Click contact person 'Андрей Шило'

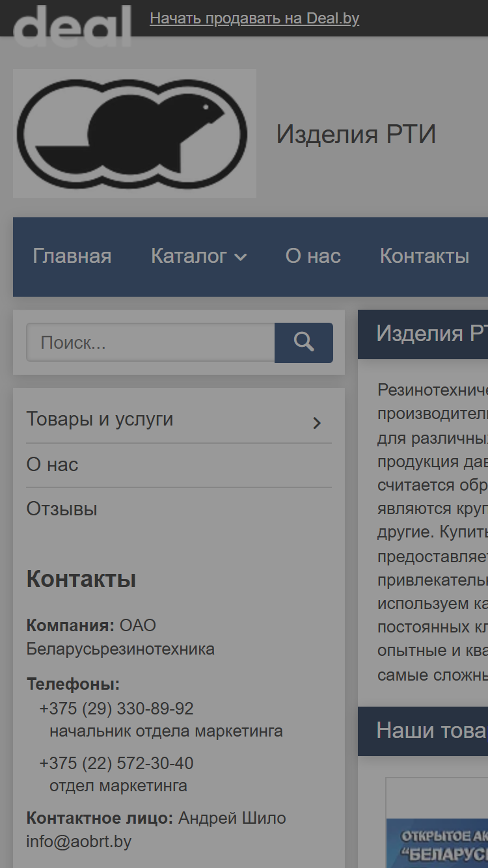[232, 818]
